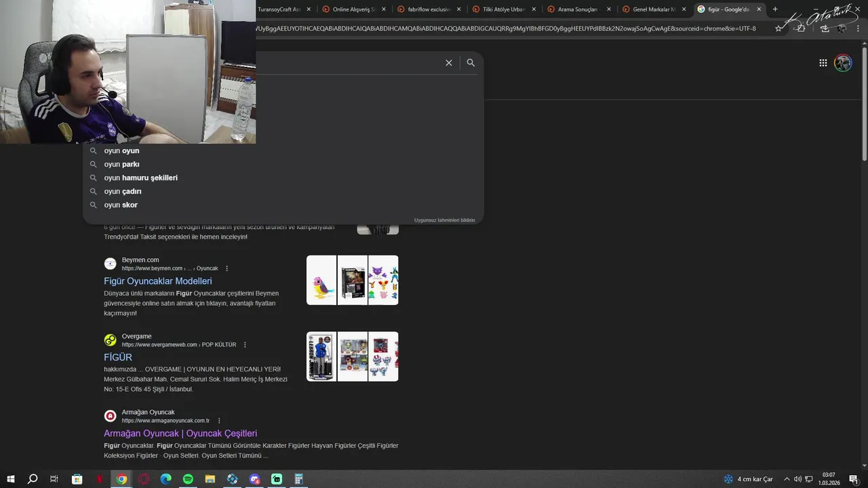Image resolution: width=868 pixels, height=488 pixels.
Task: Open Calculator from the taskbar
Action: pyautogui.click(x=298, y=479)
